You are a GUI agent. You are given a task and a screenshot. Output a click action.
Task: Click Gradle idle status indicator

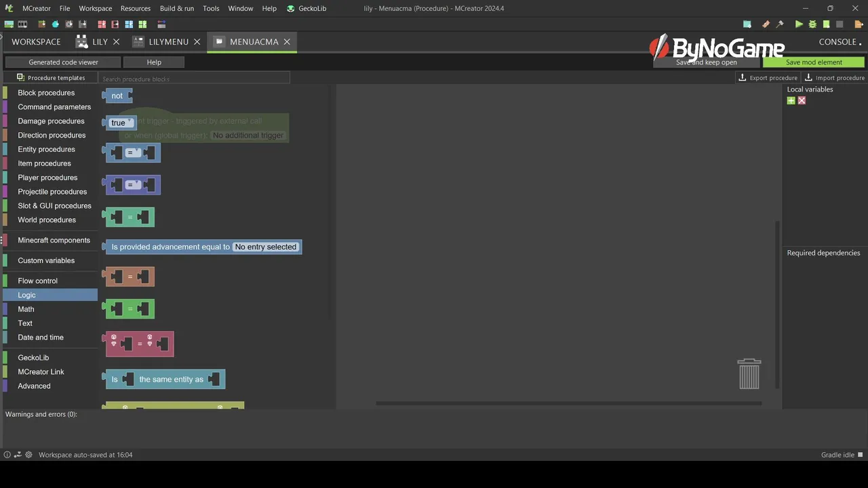(842, 455)
